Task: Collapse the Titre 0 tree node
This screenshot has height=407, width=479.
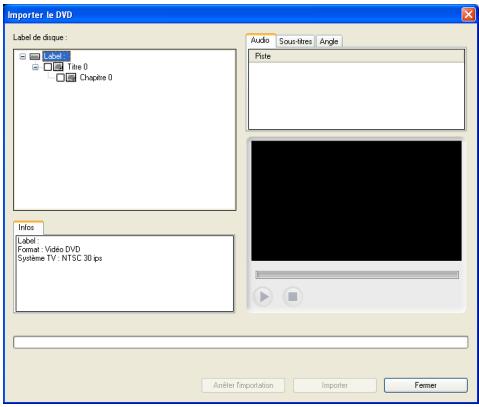Action: [x=35, y=67]
